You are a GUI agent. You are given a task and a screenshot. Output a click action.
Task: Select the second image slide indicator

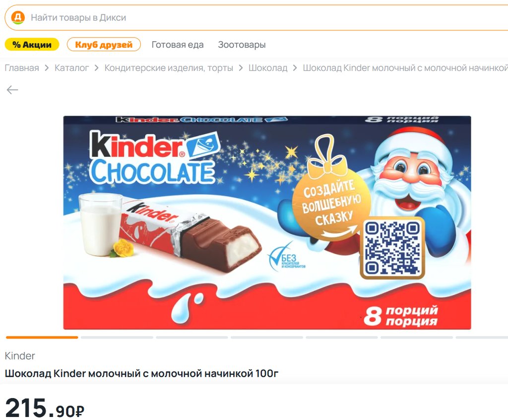tap(117, 337)
